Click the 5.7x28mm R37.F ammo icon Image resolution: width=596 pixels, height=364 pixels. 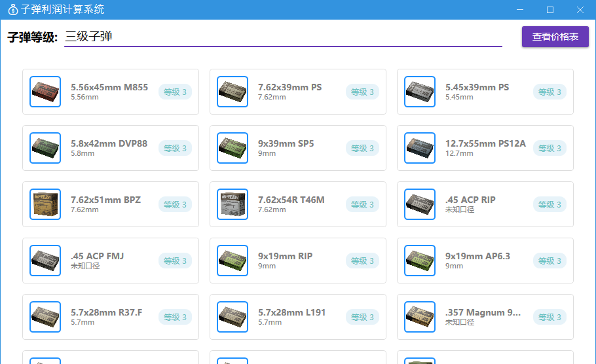pos(45,318)
